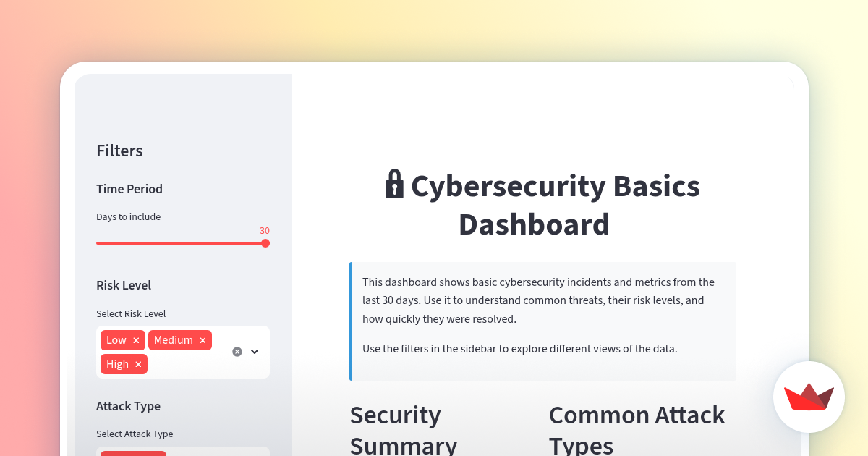Click the Streamlit crown logo badge

809,397
